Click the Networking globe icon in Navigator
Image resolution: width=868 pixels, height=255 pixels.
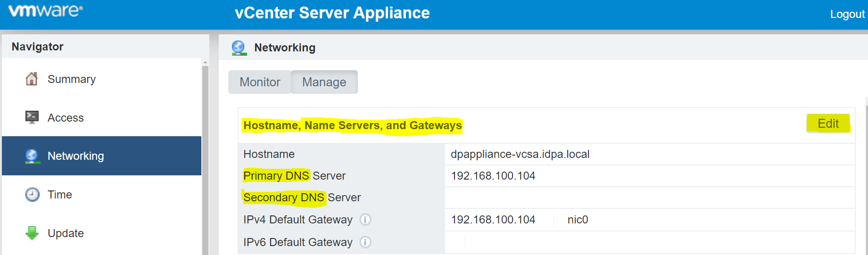coord(32,156)
